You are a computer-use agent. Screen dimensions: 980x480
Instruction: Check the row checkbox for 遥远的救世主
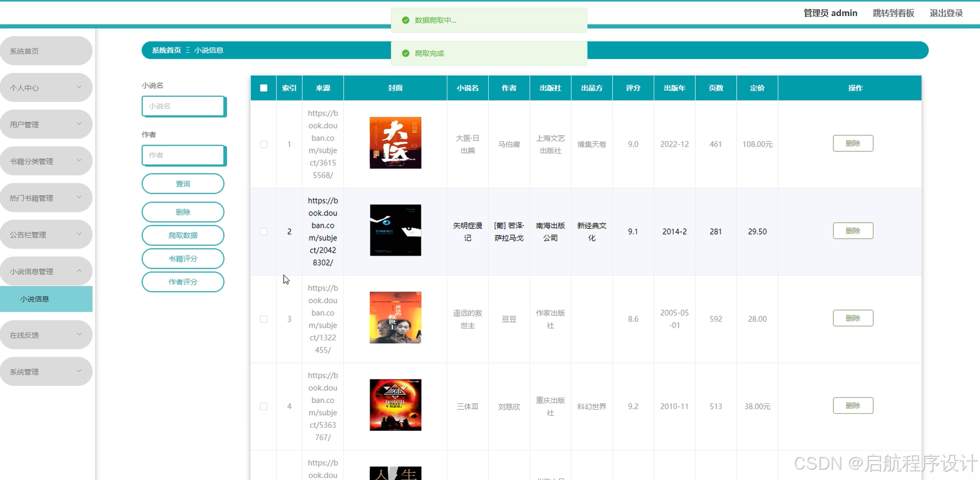pyautogui.click(x=264, y=319)
